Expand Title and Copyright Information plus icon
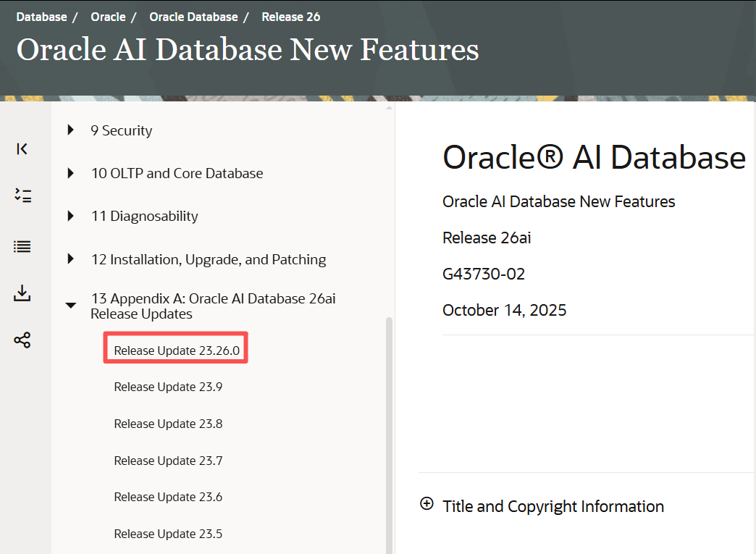 click(427, 504)
